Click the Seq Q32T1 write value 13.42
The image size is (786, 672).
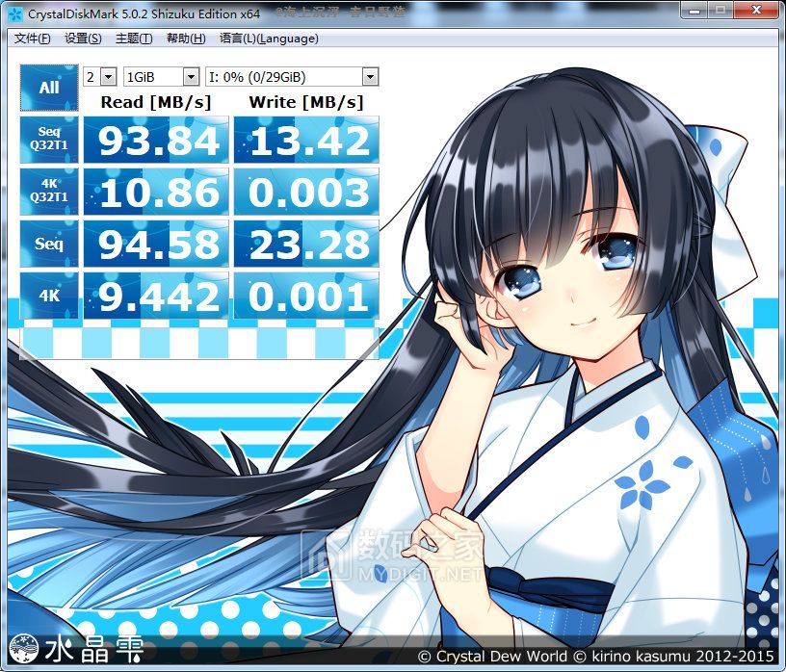click(306, 140)
